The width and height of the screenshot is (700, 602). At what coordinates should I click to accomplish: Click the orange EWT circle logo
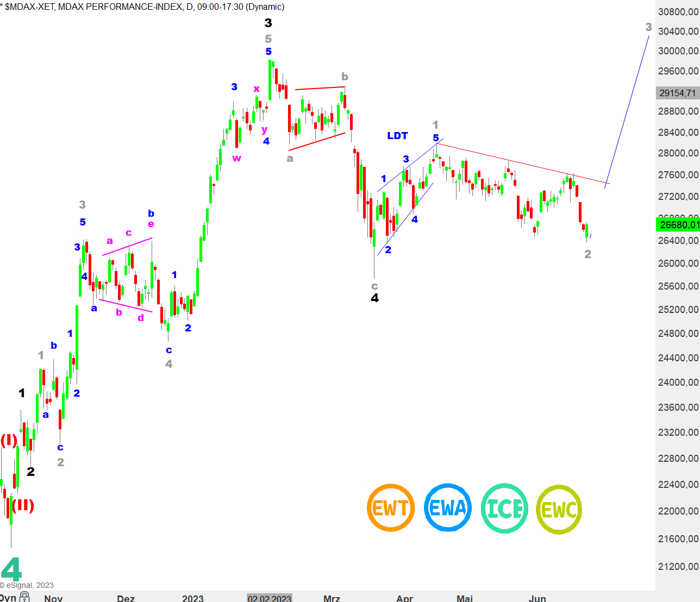pyautogui.click(x=390, y=508)
